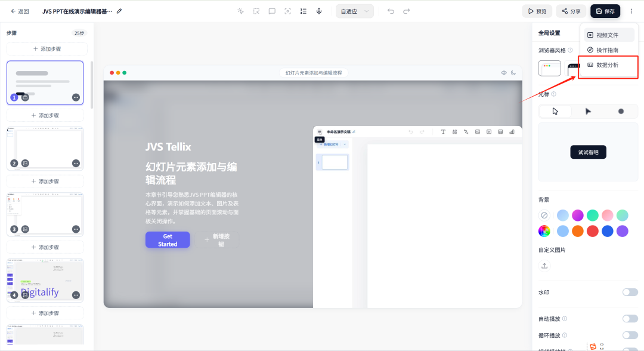Choose 操作指南 from the menu

point(609,50)
